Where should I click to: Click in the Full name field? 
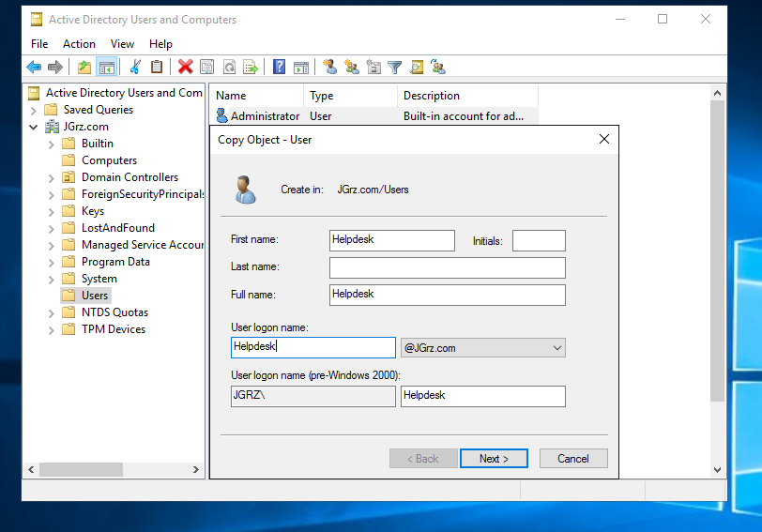448,295
